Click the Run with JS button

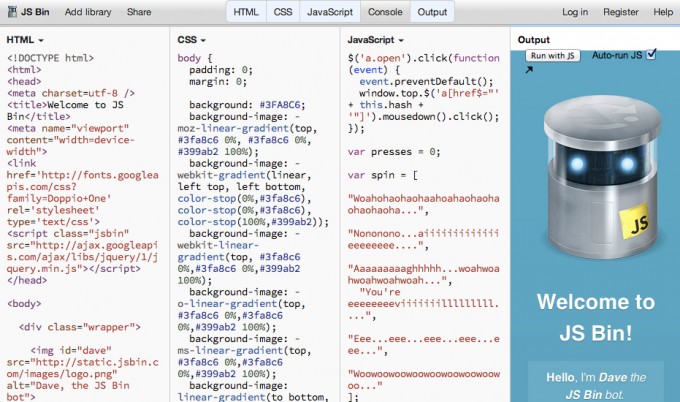click(552, 56)
